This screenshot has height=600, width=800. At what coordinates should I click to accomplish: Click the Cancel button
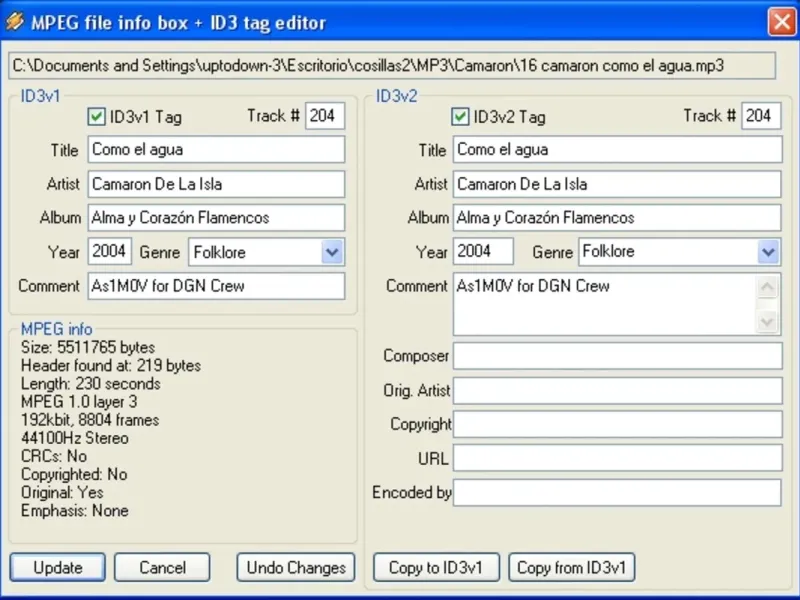(x=162, y=567)
